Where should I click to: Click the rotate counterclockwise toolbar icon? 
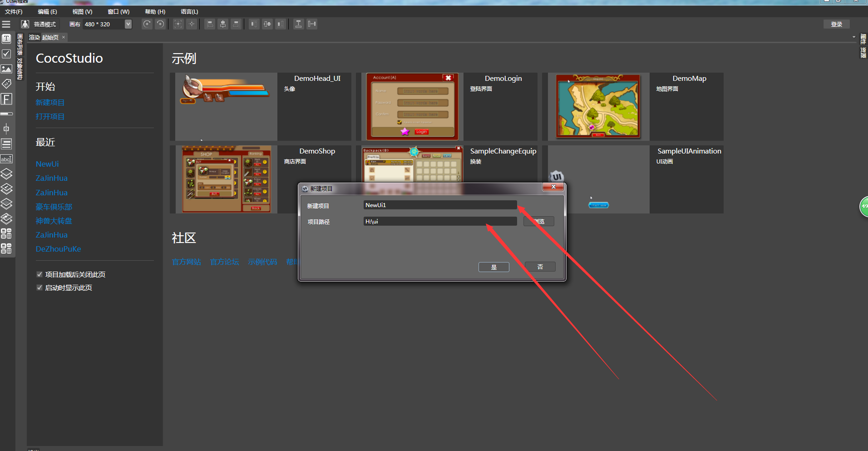pos(160,24)
